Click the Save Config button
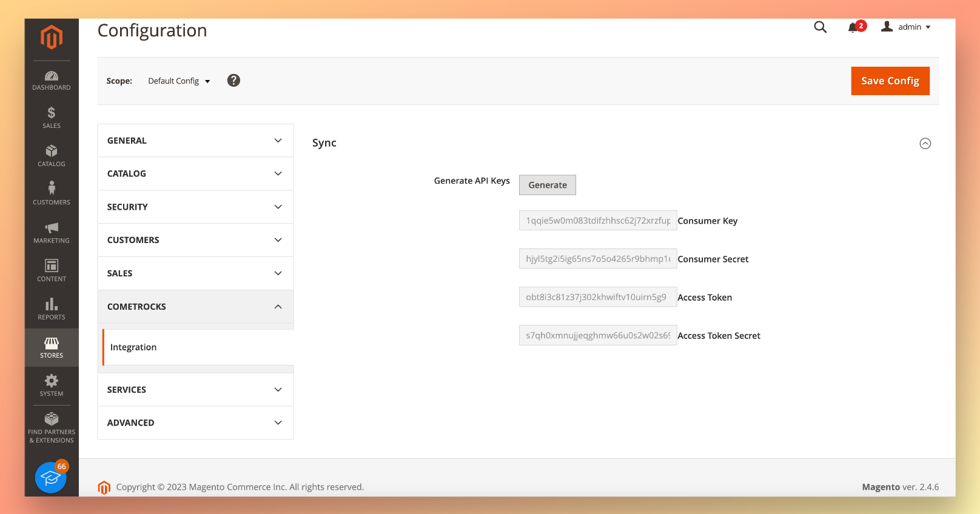Image resolution: width=980 pixels, height=514 pixels. (890, 81)
